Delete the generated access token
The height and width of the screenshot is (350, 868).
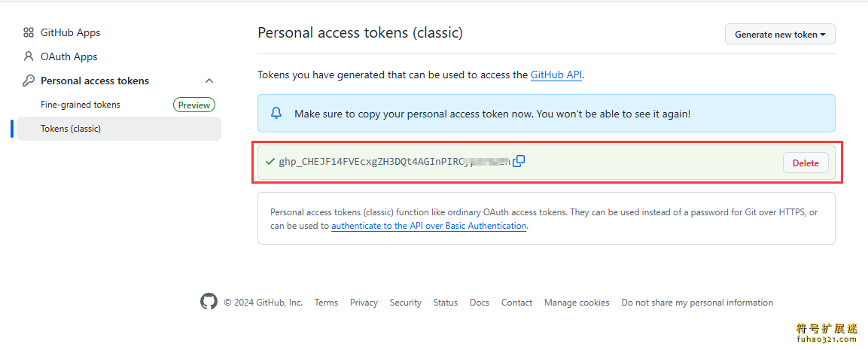[806, 163]
